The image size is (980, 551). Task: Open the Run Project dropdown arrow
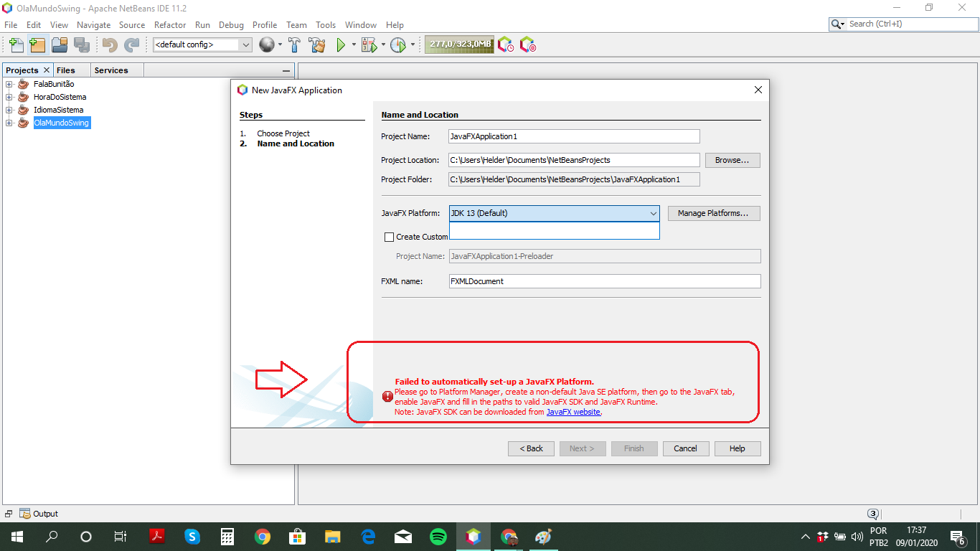pos(354,45)
